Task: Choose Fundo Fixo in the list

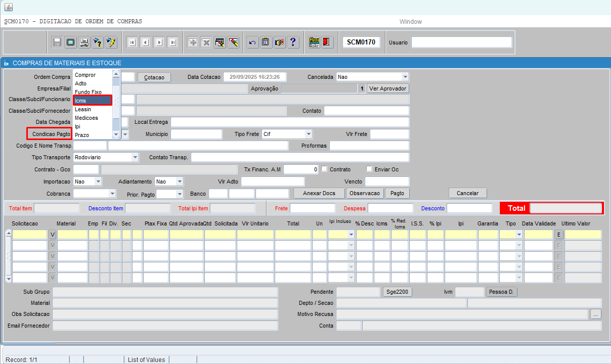Action: (88, 92)
